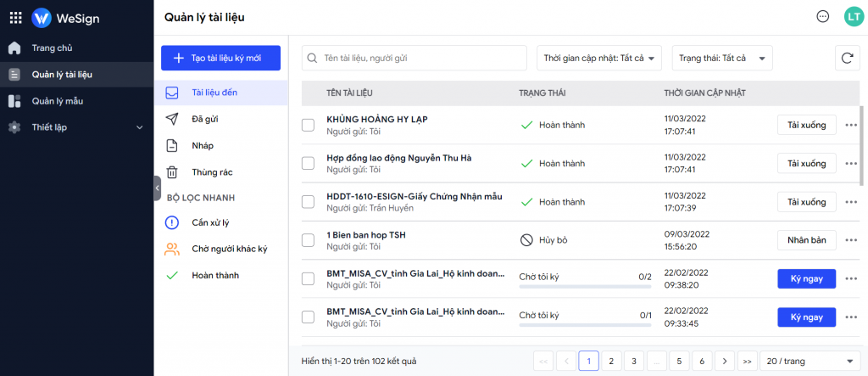Viewport: 868px width, 376px height.
Task: Collapse the side panel with arrow handle
Action: [x=157, y=188]
